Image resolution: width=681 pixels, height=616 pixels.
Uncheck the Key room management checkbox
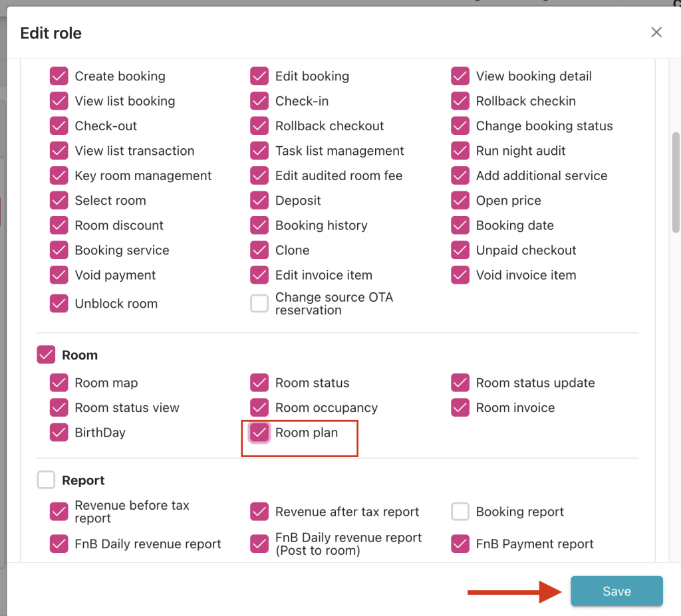click(59, 176)
